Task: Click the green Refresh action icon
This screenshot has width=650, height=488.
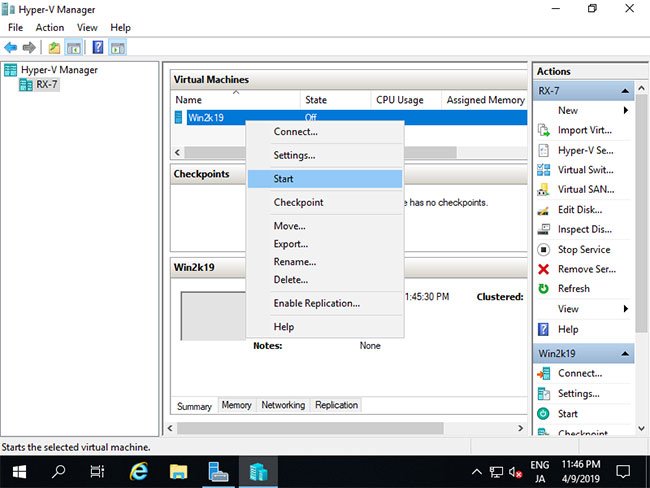Action: click(543, 289)
